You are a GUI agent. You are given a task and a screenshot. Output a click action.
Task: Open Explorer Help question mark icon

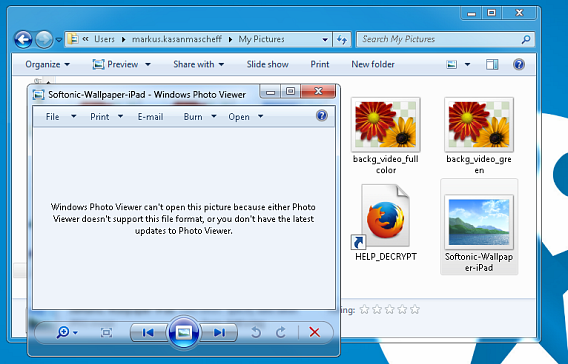[x=519, y=64]
